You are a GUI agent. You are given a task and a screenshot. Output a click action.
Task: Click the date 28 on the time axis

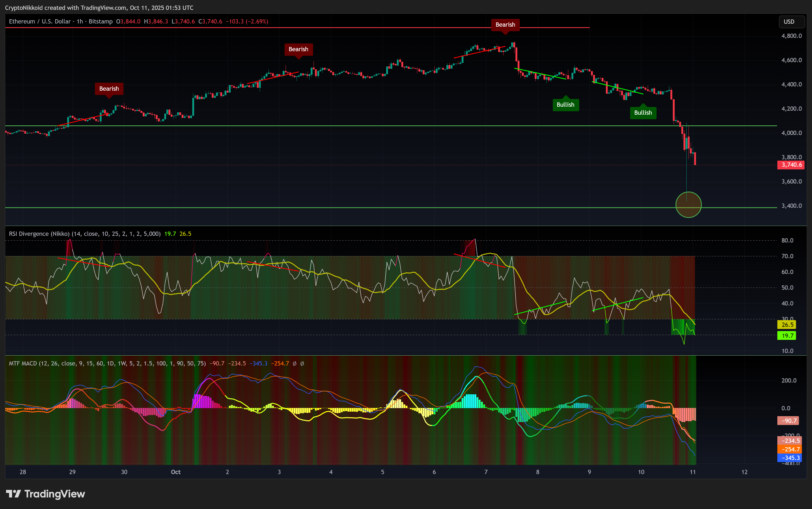tap(23, 472)
